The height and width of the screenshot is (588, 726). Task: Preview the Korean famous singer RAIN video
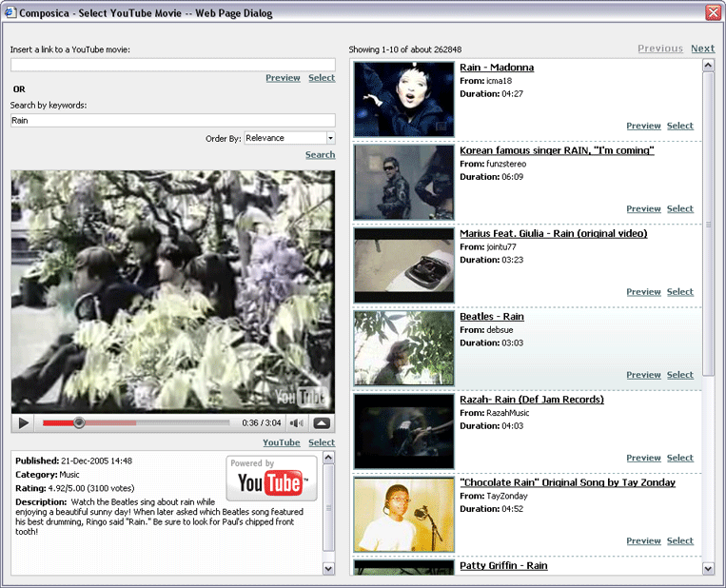[643, 208]
